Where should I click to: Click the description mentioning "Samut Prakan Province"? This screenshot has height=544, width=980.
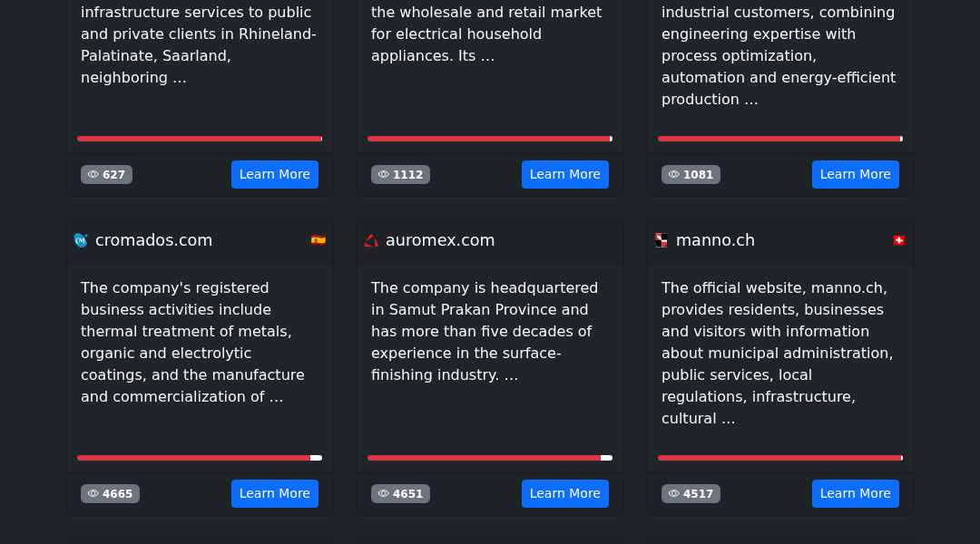(x=485, y=332)
